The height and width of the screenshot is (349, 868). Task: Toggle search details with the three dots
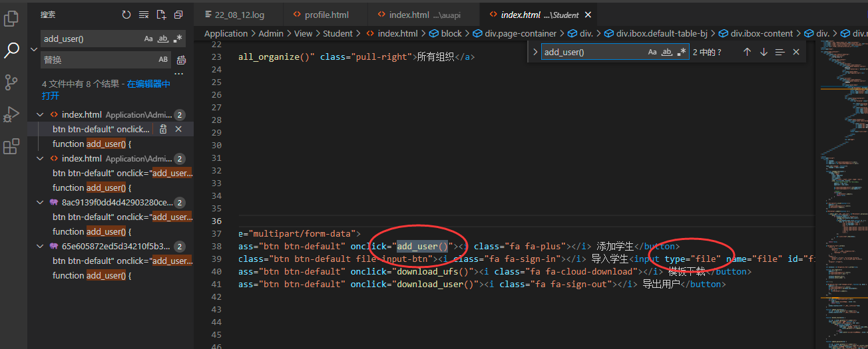178,74
